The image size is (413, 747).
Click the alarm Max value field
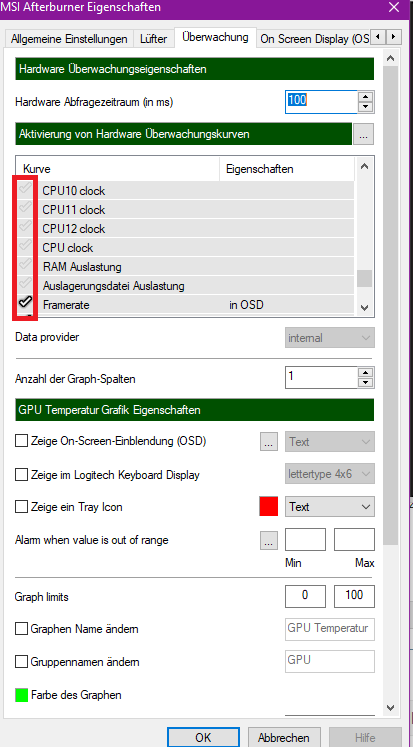coord(354,540)
